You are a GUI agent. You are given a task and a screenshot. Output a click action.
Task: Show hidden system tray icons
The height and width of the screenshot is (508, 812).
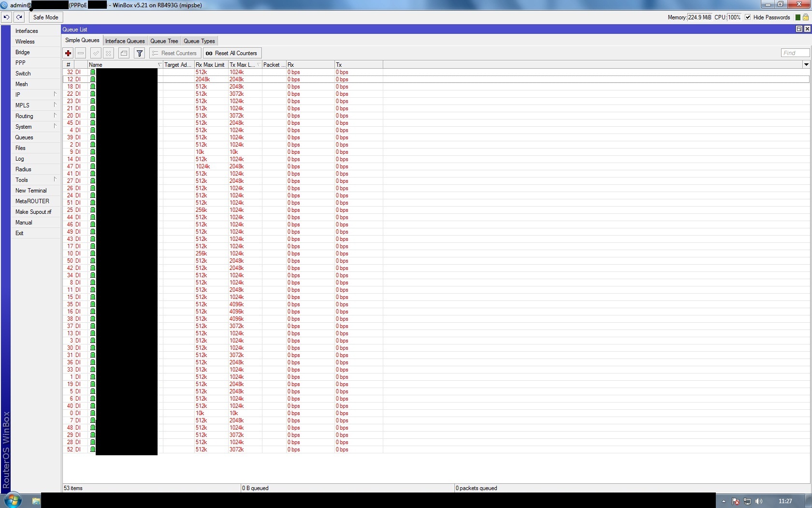click(724, 501)
